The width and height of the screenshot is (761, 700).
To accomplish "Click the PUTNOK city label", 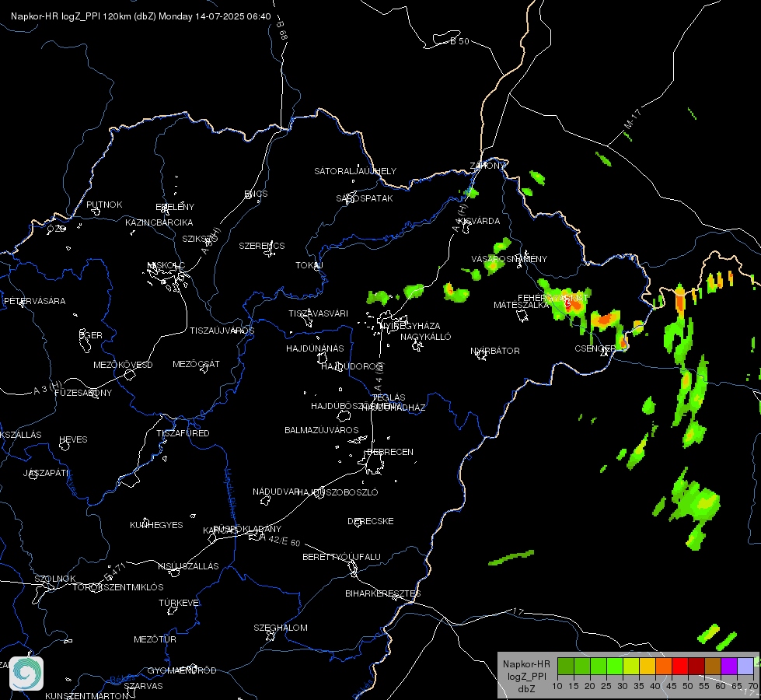I will pyautogui.click(x=104, y=205).
